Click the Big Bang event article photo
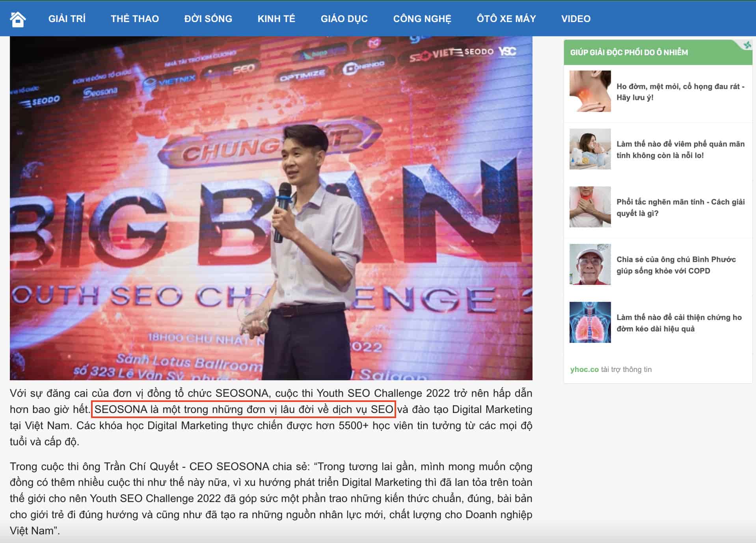This screenshot has height=543, width=756. tap(271, 208)
